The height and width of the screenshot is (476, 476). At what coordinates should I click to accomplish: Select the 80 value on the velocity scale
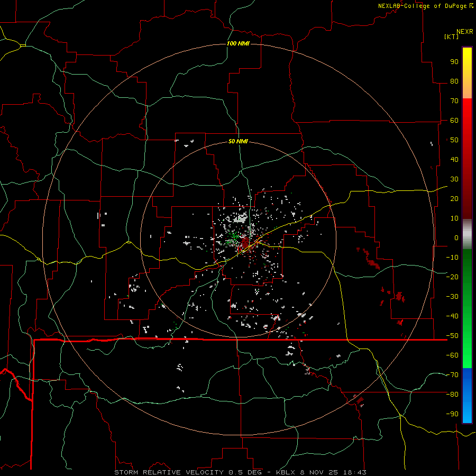pos(454,81)
